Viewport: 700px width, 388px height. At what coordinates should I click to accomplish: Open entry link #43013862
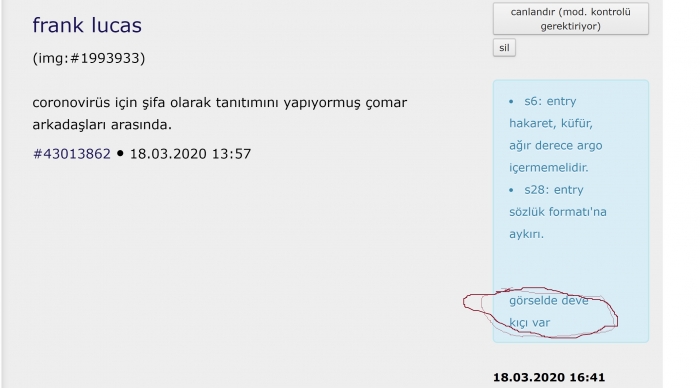click(71, 154)
